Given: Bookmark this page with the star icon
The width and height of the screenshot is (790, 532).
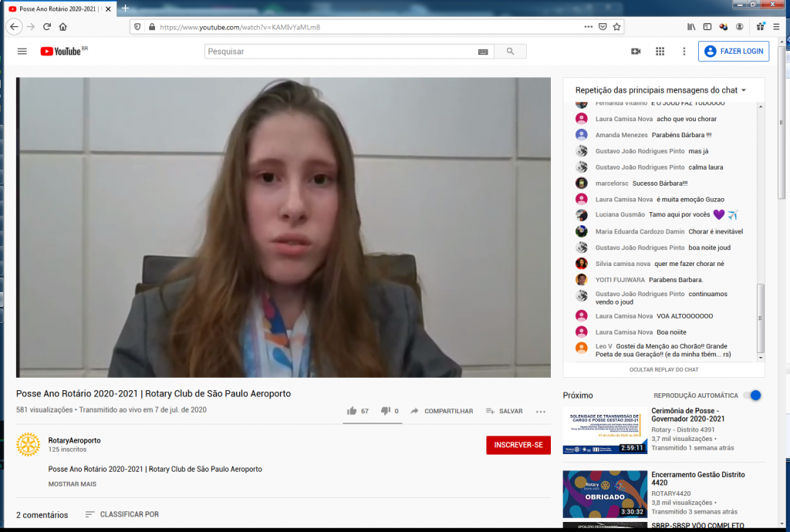Looking at the screenshot, I should click(617, 26).
